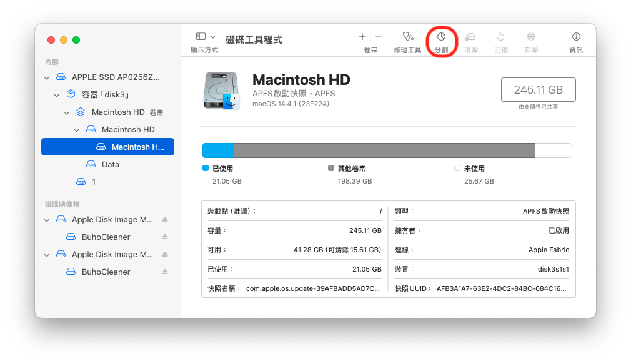
Task: Click the 清除 erase toolbar icon
Action: pos(470,37)
